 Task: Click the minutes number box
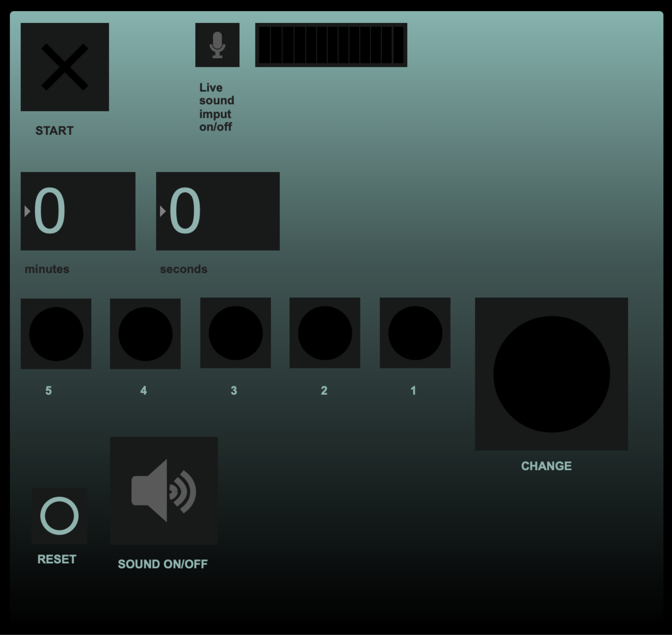[x=78, y=211]
